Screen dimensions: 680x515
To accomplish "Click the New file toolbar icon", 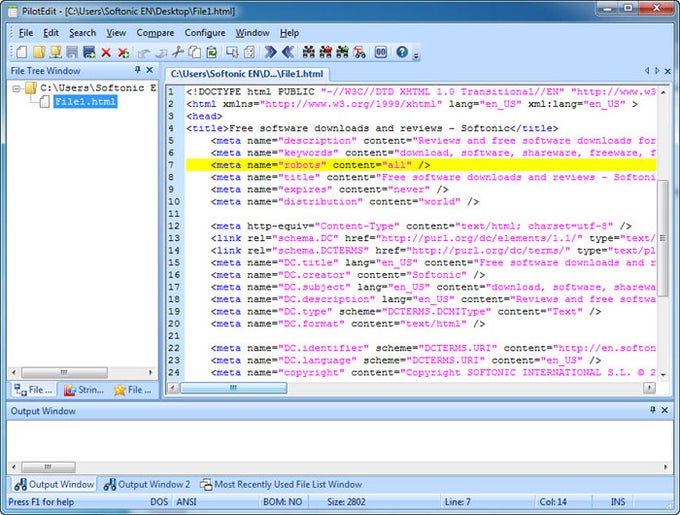I will 22,52.
